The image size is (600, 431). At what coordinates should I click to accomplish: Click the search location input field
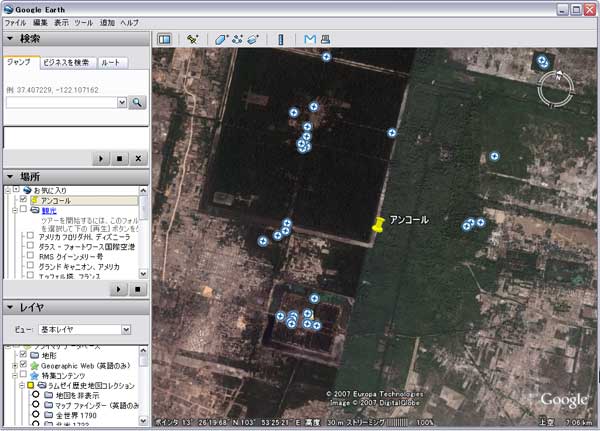[x=60, y=102]
